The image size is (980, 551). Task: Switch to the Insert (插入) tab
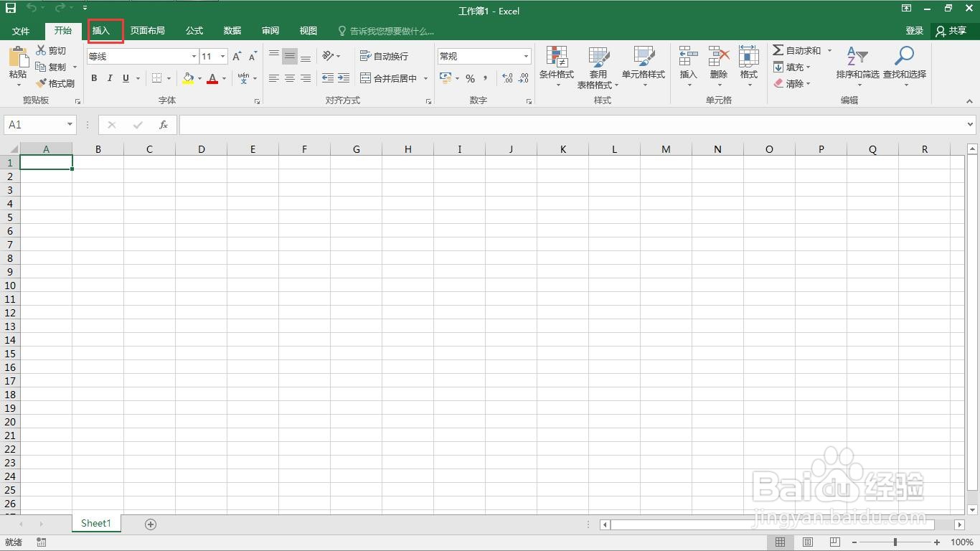point(101,31)
